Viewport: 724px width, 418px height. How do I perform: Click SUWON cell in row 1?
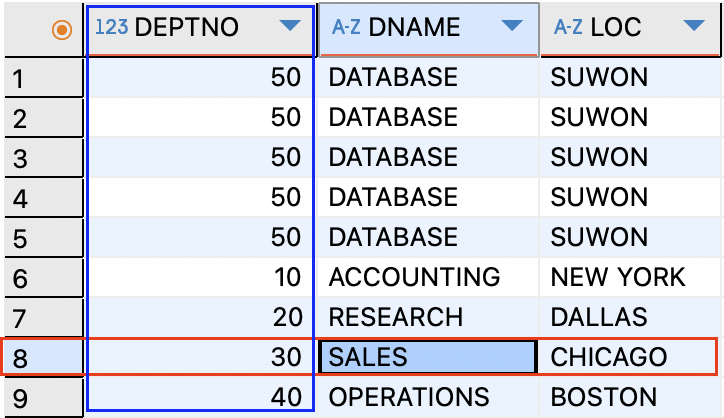630,77
